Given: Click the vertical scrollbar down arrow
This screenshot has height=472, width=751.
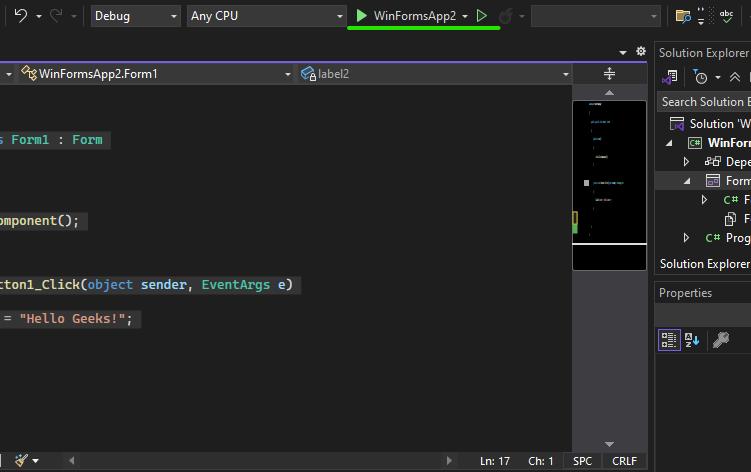Looking at the screenshot, I should 609,444.
